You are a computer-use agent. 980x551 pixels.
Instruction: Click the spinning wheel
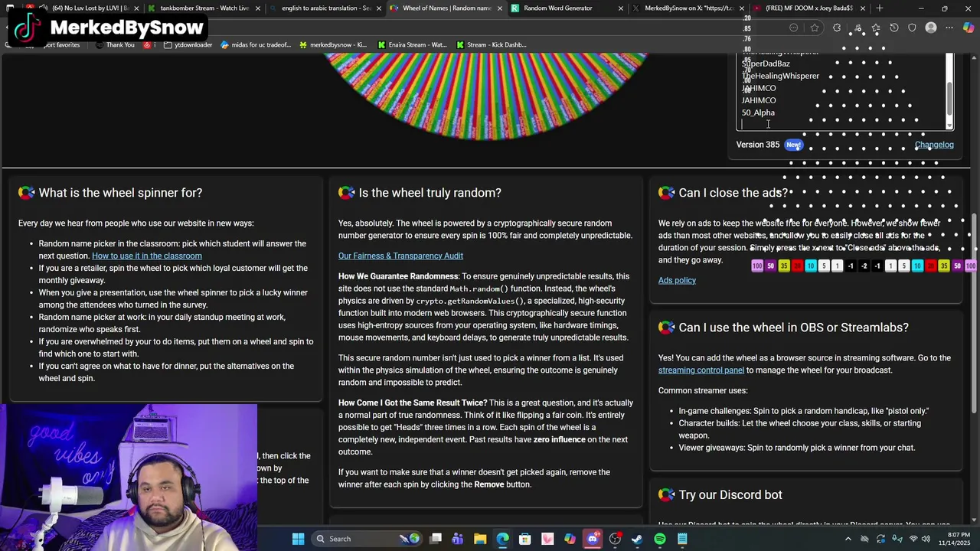pos(487,96)
